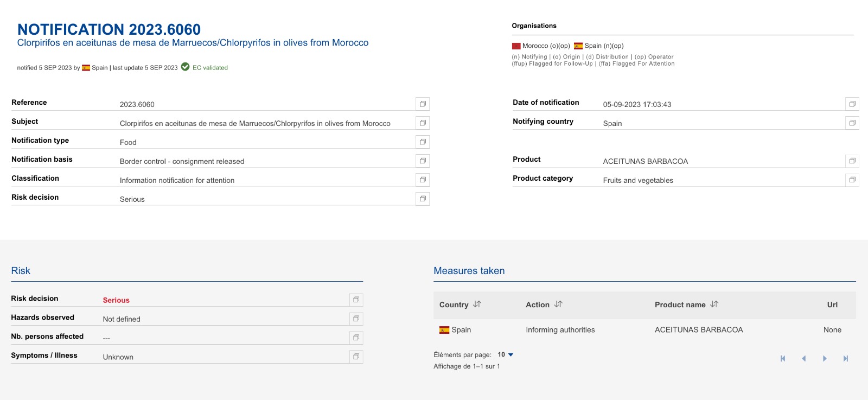Copy the Reference value 2023.6060
Screen dimensions: 868x400
click(423, 104)
